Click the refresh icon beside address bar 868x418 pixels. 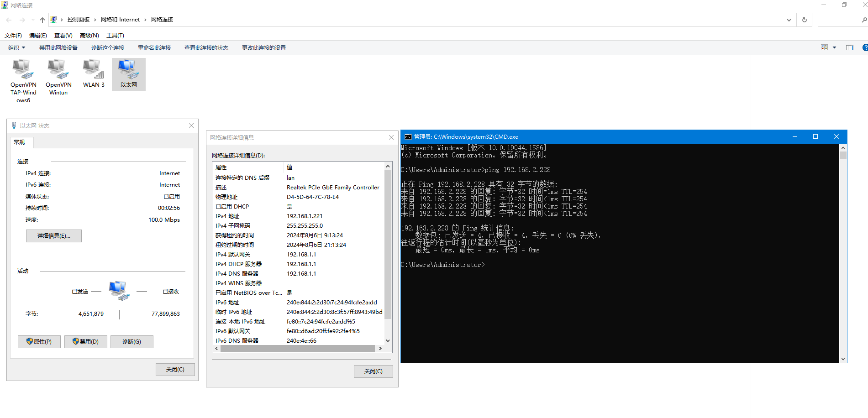pos(804,20)
